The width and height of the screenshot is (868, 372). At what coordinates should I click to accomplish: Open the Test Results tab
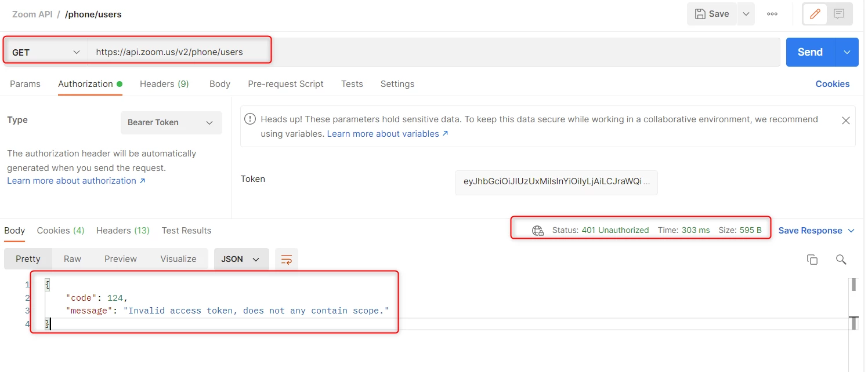[x=186, y=231]
